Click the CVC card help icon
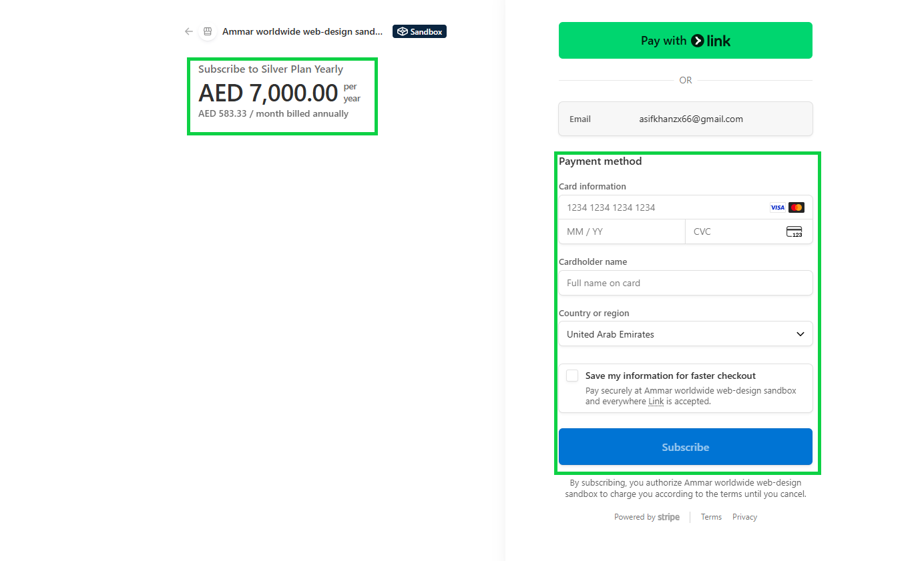The width and height of the screenshot is (924, 561). (x=794, y=232)
